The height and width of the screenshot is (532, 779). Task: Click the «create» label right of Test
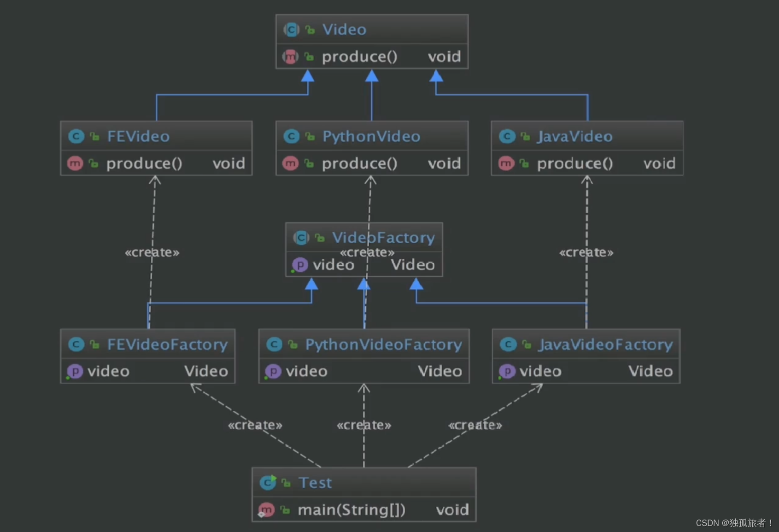click(x=475, y=425)
